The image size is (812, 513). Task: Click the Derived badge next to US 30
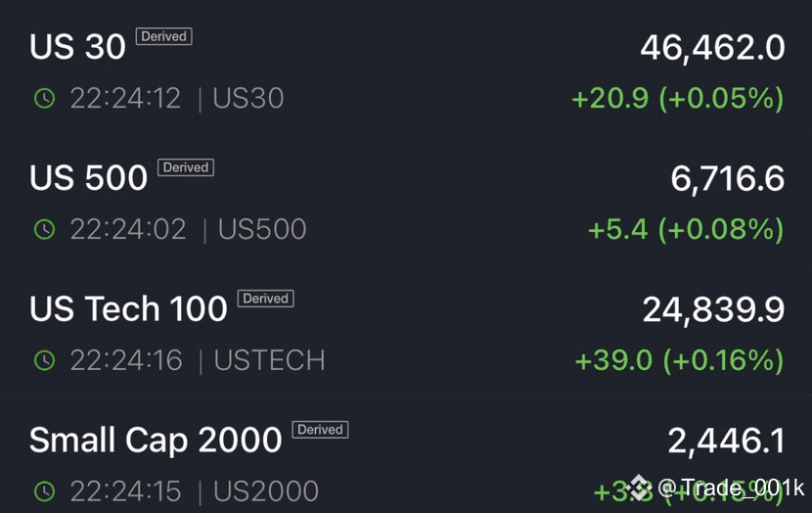(163, 36)
